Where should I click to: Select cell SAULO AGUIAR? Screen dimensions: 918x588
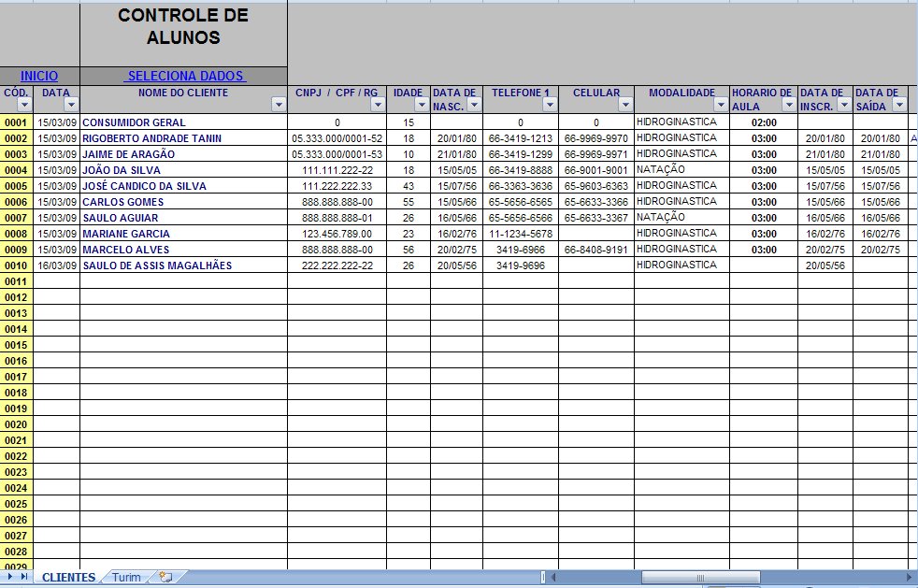[183, 217]
